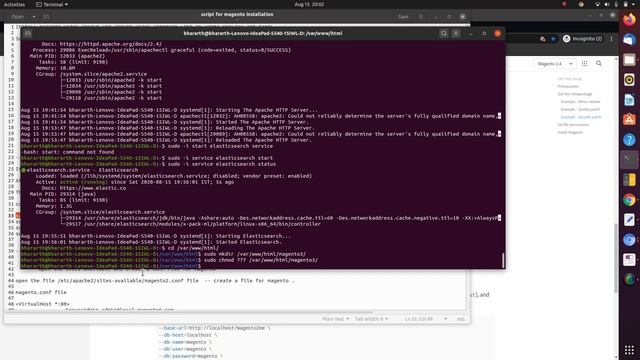Open Ubuntu Software from the dock
This screenshot has height=360, width=640.
(x=629, y=120)
